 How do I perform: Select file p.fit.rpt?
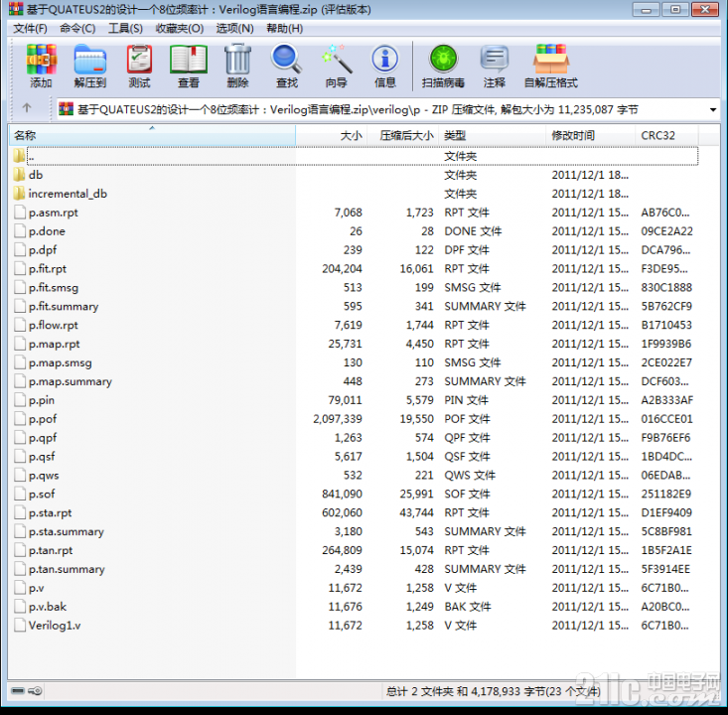point(48,268)
